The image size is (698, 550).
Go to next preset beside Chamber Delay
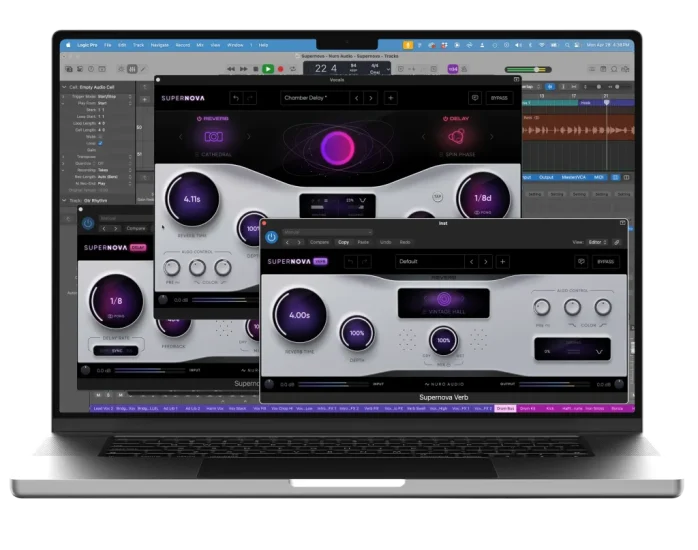(x=371, y=98)
